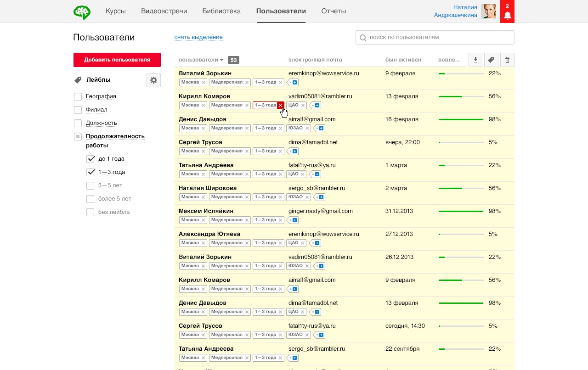Open Наталия Андрюшечкина profile link

click(456, 11)
